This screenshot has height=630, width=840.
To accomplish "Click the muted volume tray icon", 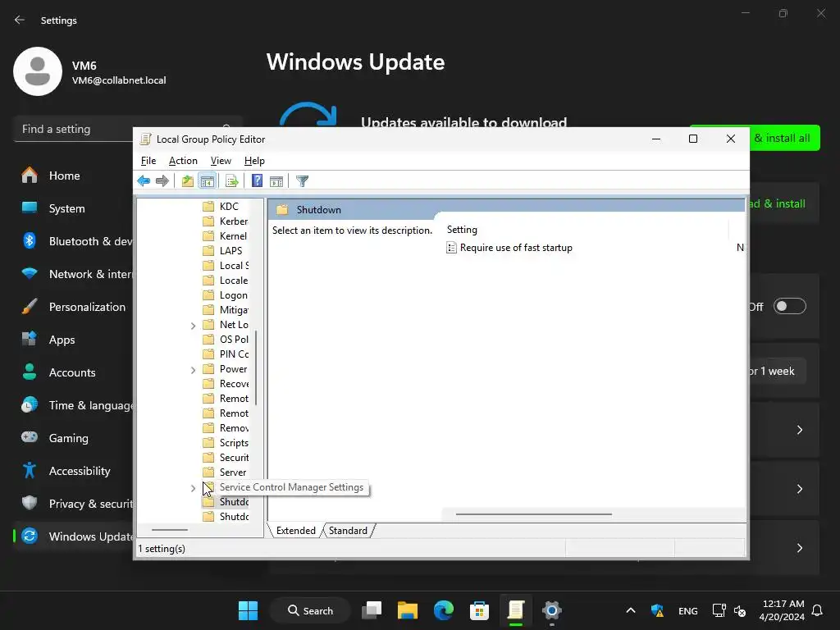I will [740, 610].
